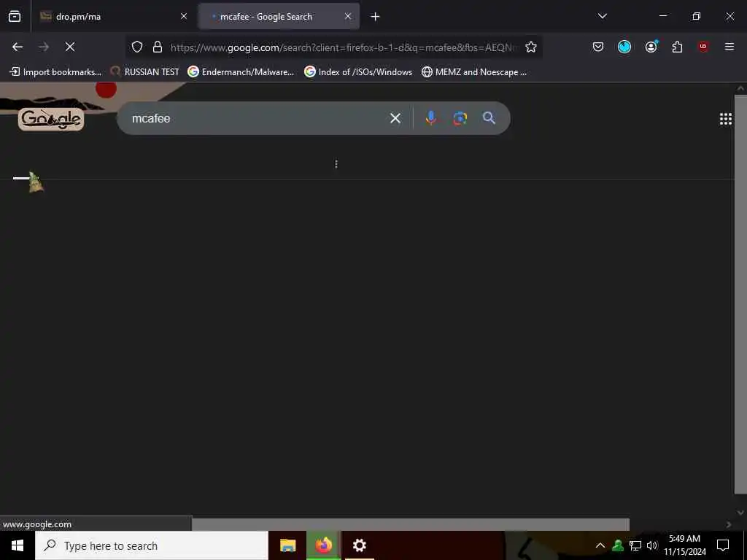Image resolution: width=747 pixels, height=560 pixels.
Task: Expand the list all tabs chevron
Action: point(602,16)
